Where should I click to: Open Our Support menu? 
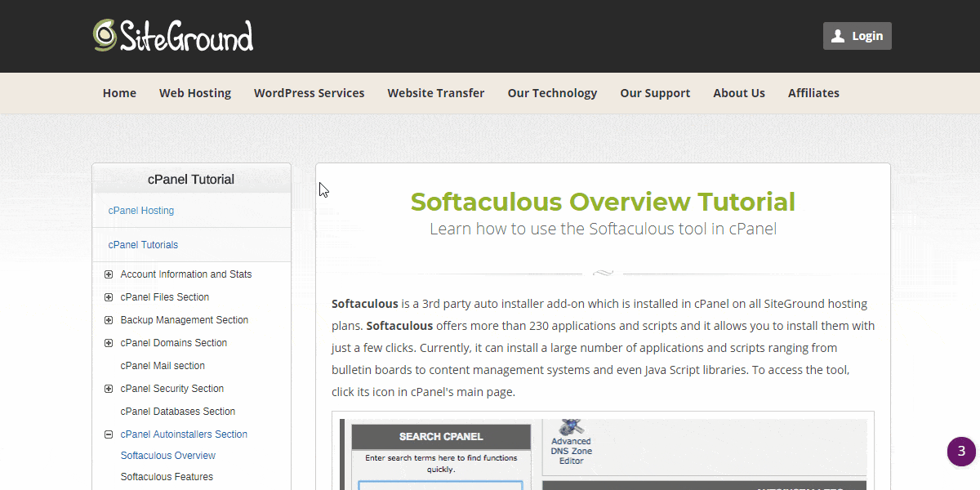coord(655,93)
